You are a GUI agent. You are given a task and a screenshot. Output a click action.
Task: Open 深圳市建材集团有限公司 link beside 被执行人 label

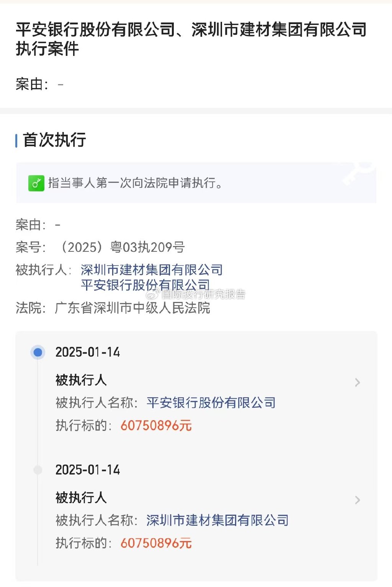(152, 270)
